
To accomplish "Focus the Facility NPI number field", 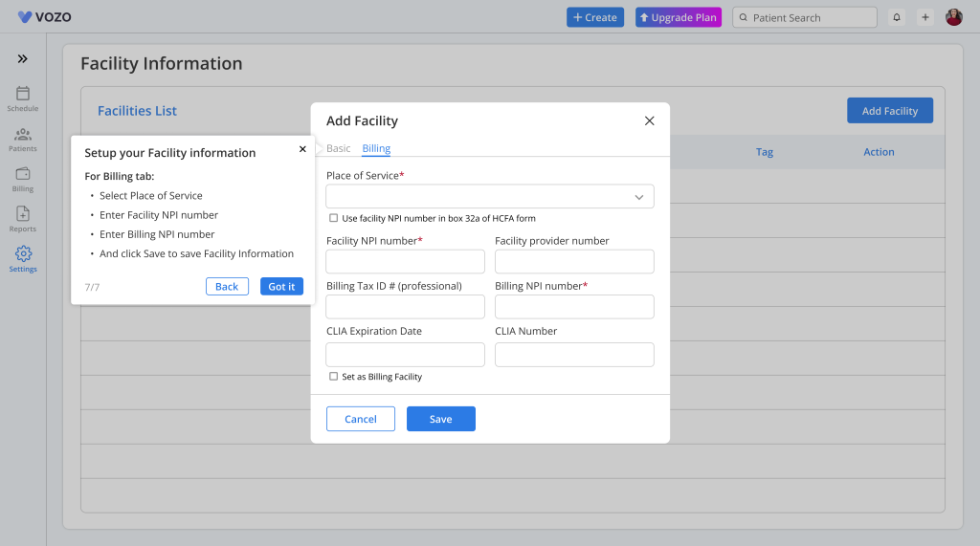I will click(405, 262).
